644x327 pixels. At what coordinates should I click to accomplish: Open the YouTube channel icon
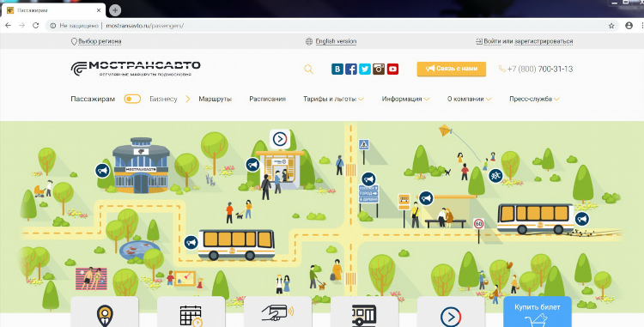coord(392,69)
